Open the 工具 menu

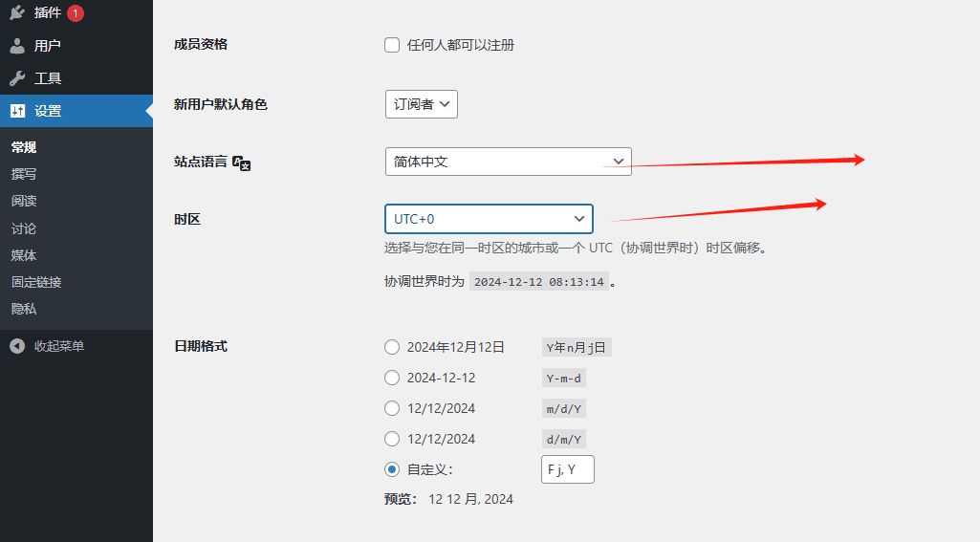(76, 78)
